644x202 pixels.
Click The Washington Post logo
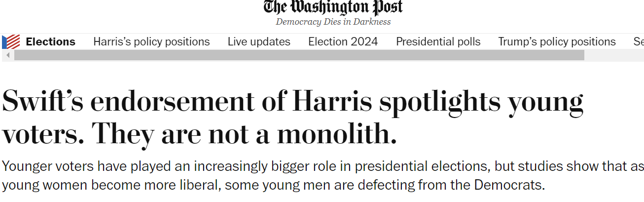[333, 7]
